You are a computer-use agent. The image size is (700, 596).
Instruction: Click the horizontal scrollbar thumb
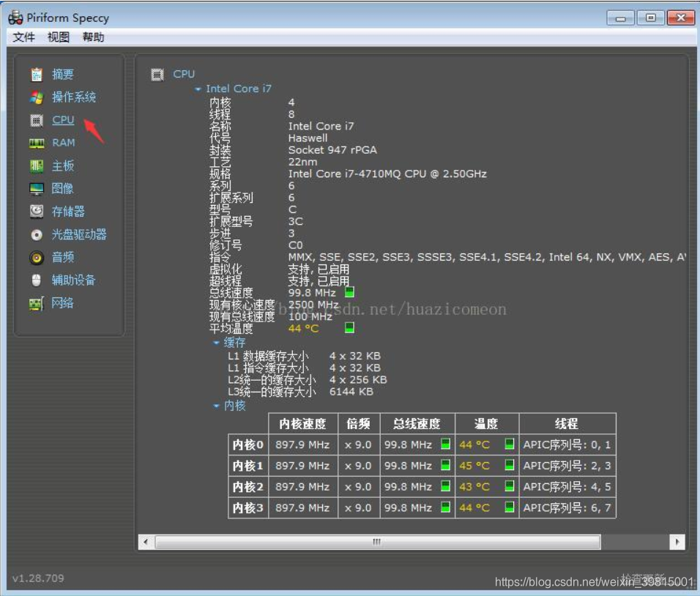pyautogui.click(x=377, y=543)
